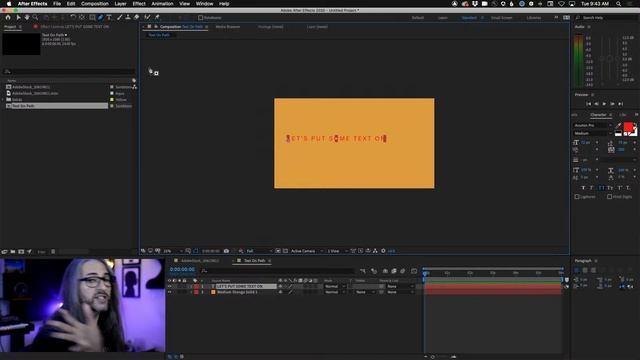Select the Text On Path composition item

coord(57,106)
